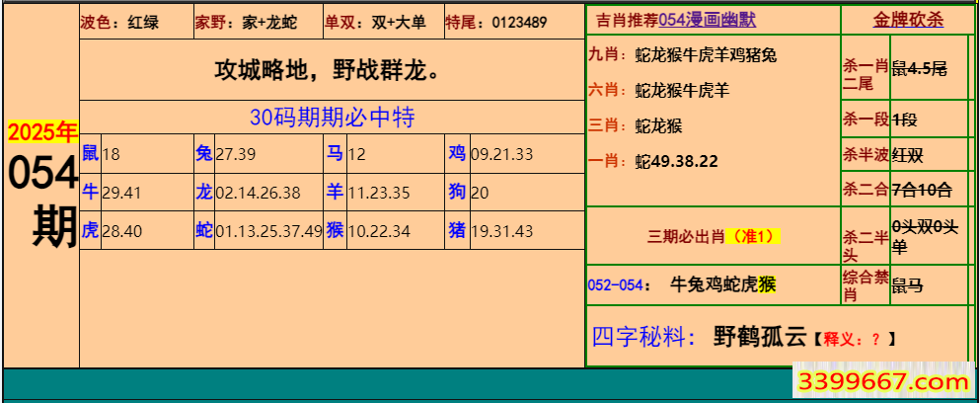Click the 猴 zodiac label in number table

[x=335, y=230]
